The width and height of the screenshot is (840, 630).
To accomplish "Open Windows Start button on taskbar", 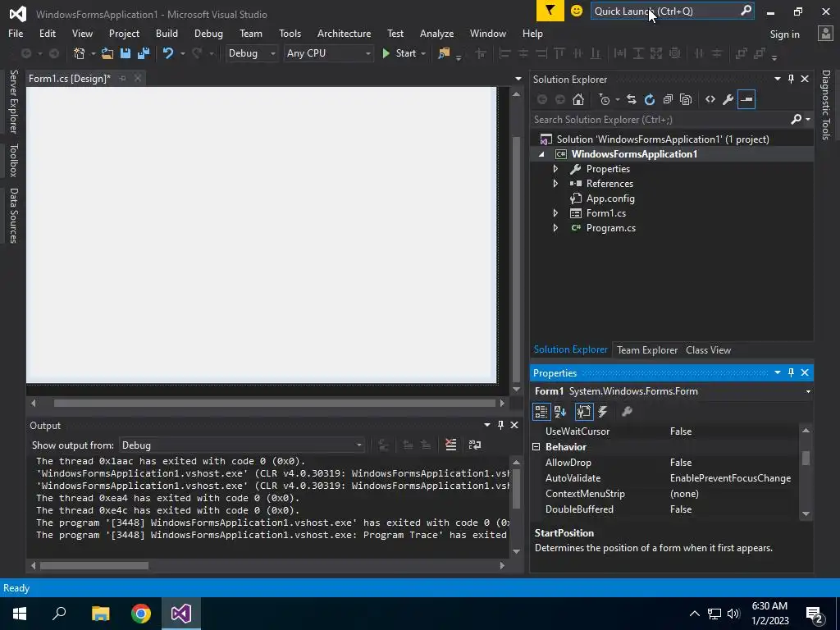I will (20, 614).
